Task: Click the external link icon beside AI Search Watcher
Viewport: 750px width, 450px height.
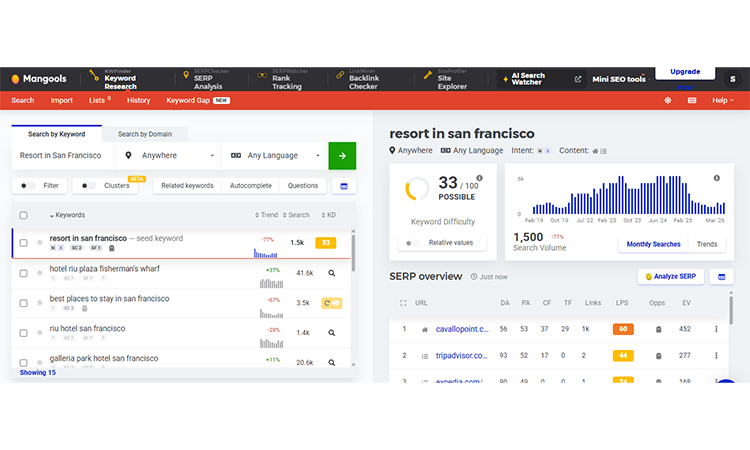Action: (578, 79)
